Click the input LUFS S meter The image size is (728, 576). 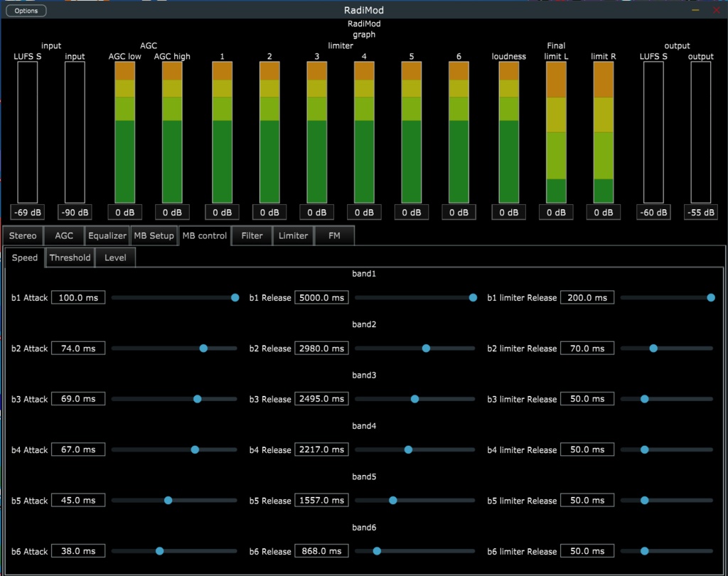pyautogui.click(x=27, y=132)
